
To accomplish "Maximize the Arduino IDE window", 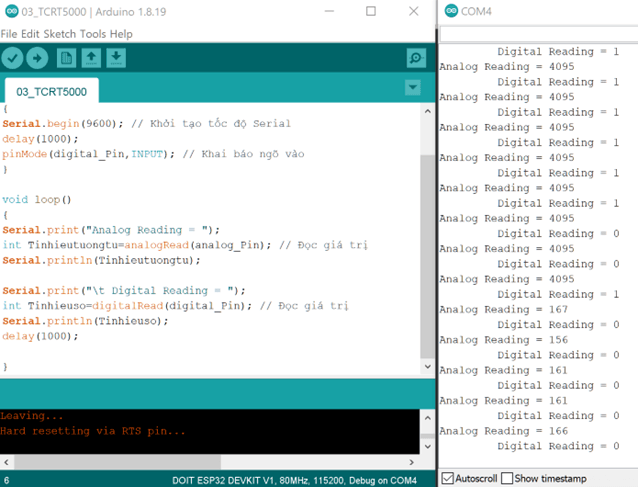I will click(370, 11).
